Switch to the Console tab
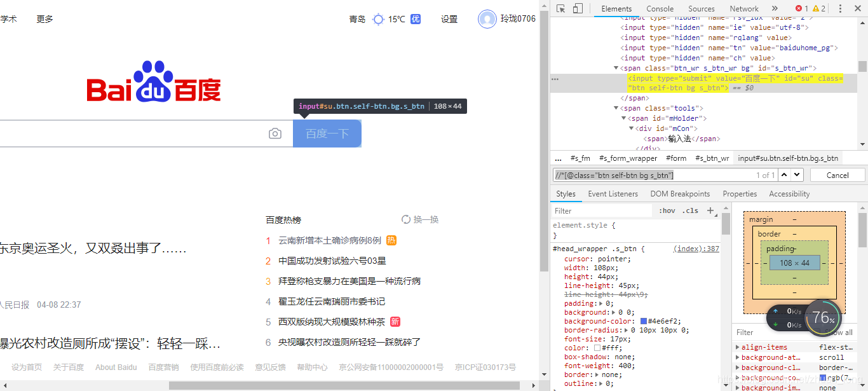Screen dimensions: 868x391 tap(660, 8)
